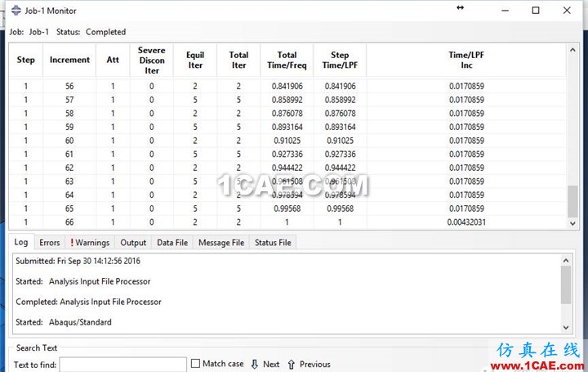This screenshot has width=588, height=372.
Task: Click Step Time value 0.876078
Action: pos(340,114)
